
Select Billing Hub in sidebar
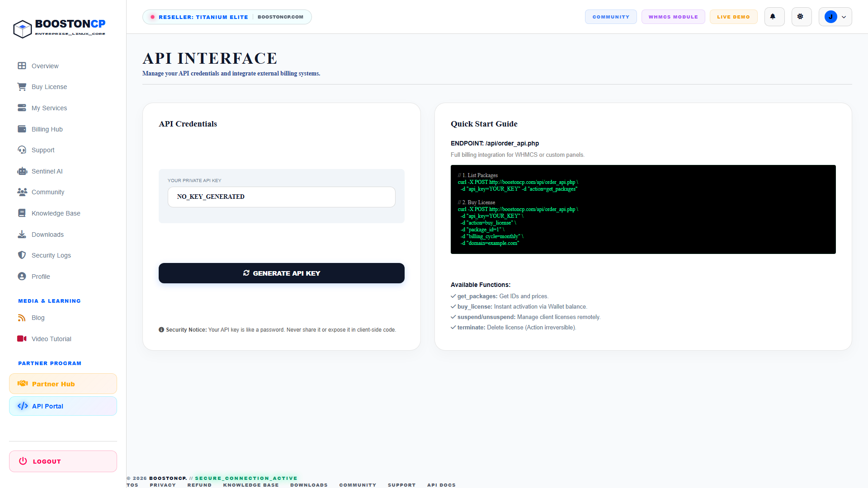pos(63,129)
